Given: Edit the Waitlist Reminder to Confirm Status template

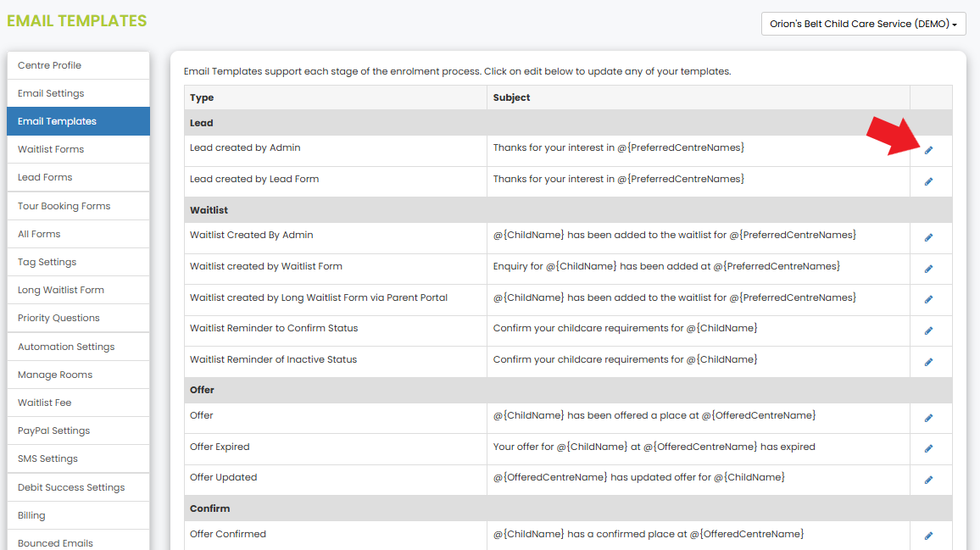Looking at the screenshot, I should 929,331.
